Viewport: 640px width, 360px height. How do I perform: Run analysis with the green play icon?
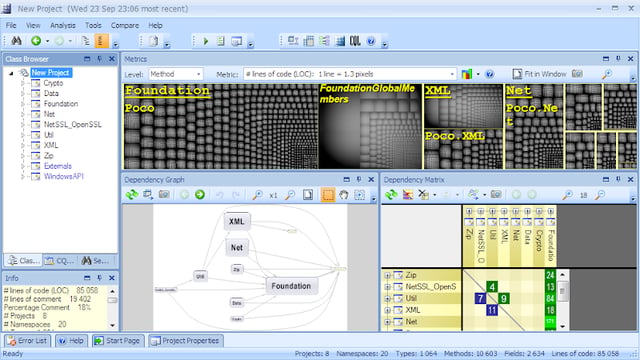tap(206, 41)
